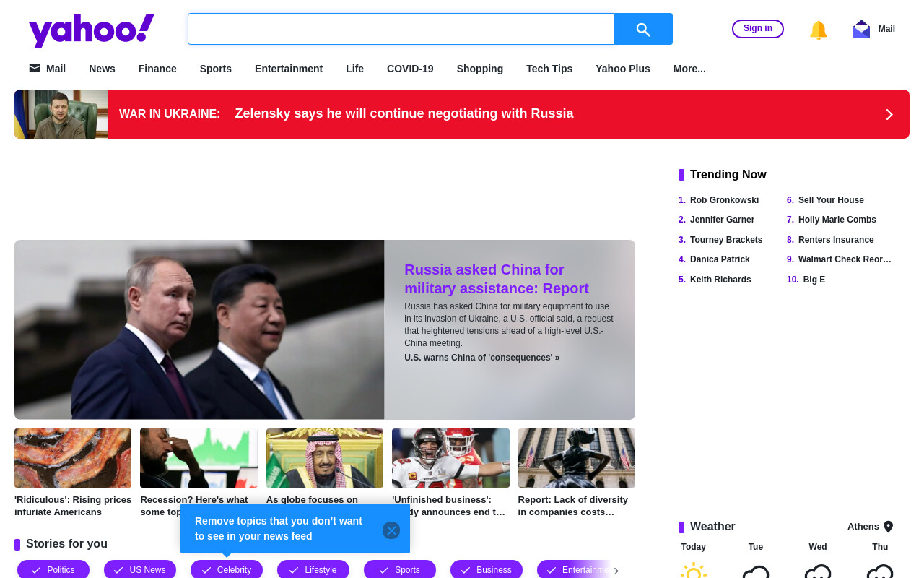Click the search magnifier button
The height and width of the screenshot is (578, 924).
pos(643,29)
